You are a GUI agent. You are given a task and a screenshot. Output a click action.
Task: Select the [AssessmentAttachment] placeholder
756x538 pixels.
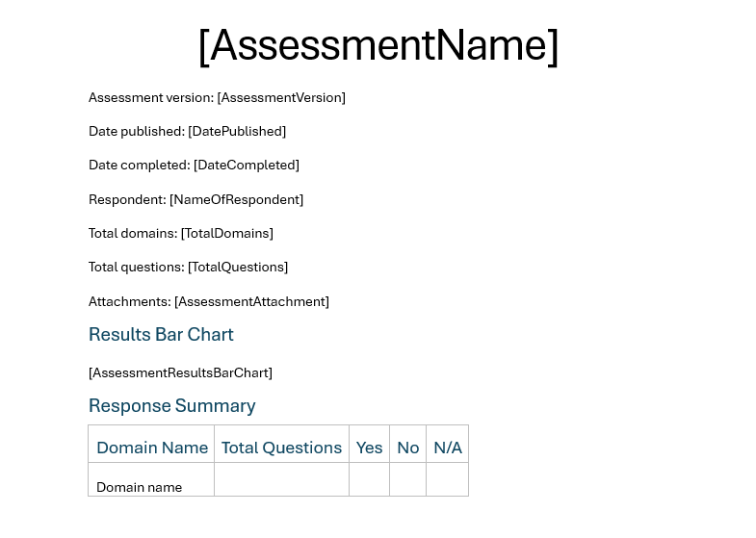tap(251, 302)
